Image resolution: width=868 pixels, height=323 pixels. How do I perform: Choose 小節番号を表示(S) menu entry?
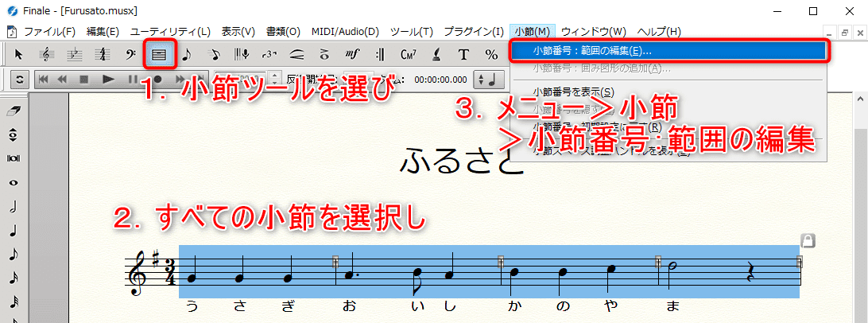[x=668, y=91]
